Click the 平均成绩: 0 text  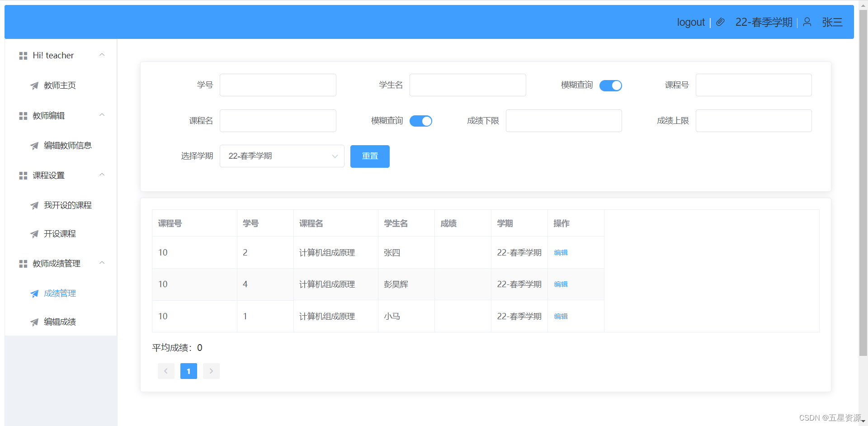[x=177, y=348]
